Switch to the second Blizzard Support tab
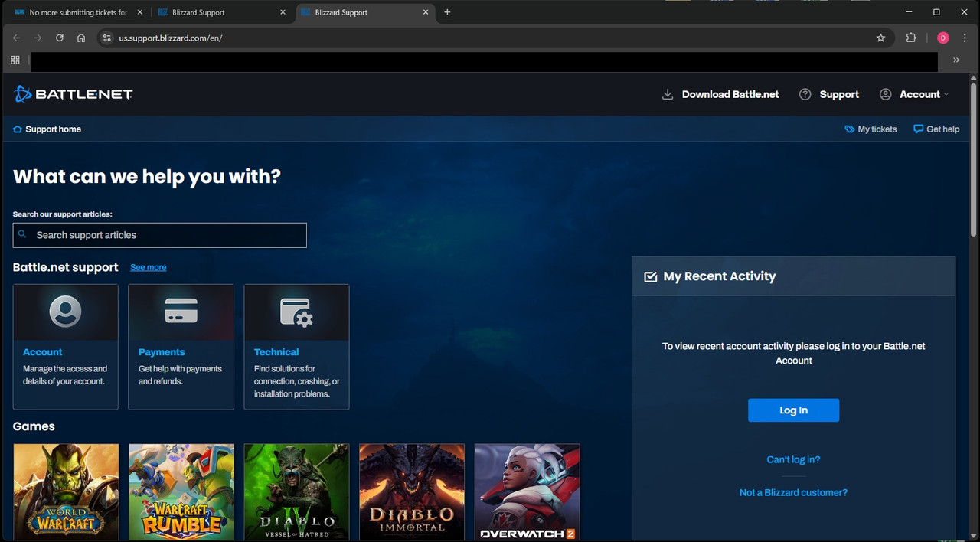The width and height of the screenshot is (980, 542). 221,12
